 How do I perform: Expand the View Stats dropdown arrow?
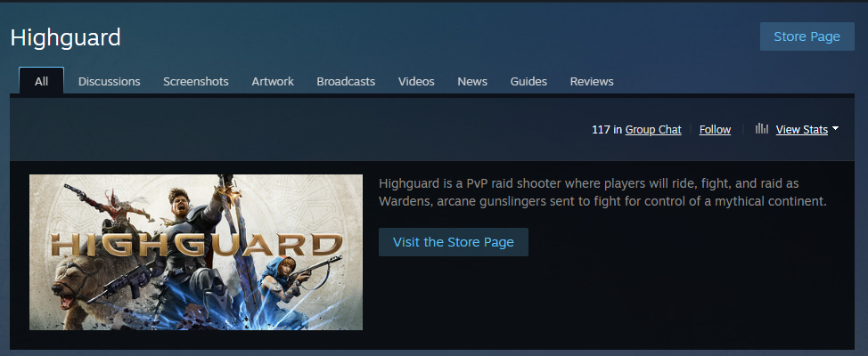point(835,128)
